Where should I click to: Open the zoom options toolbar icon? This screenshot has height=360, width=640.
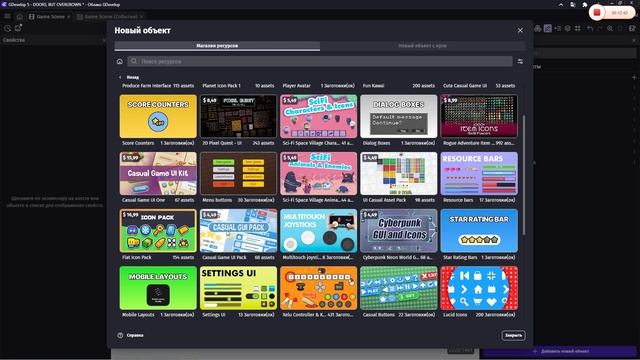(610, 28)
